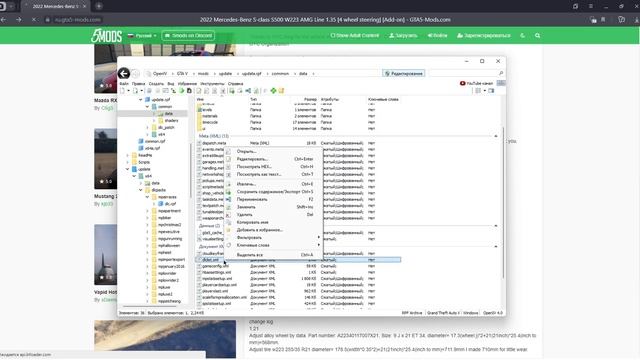Image resolution: width=640 pixels, height=360 pixels.
Task: Open the Mustang mod thumbnail on webpage
Action: click(x=106, y=159)
